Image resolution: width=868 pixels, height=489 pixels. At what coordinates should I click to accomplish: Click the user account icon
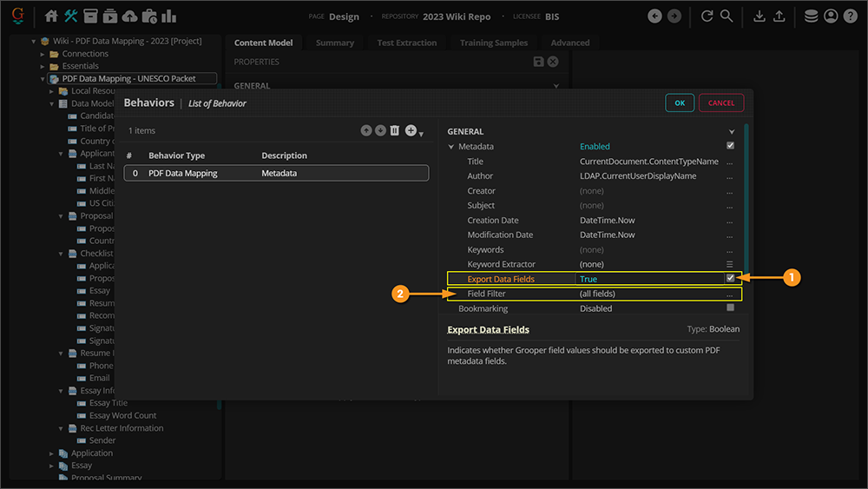[x=831, y=16]
